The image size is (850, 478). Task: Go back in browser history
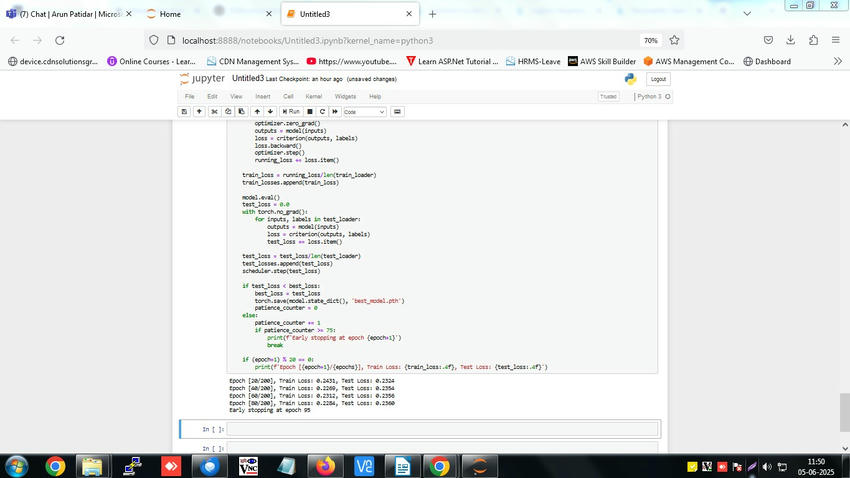click(15, 40)
